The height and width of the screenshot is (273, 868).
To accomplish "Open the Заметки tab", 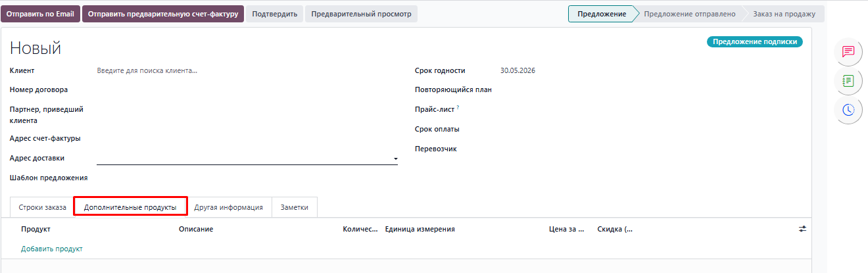I will point(295,207).
